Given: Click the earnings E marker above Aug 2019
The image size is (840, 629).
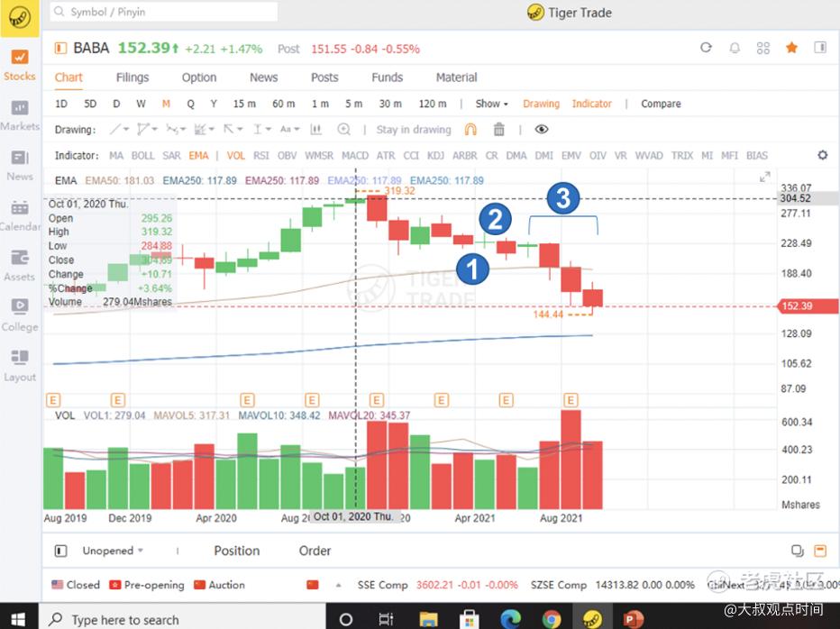Looking at the screenshot, I should coord(53,400).
